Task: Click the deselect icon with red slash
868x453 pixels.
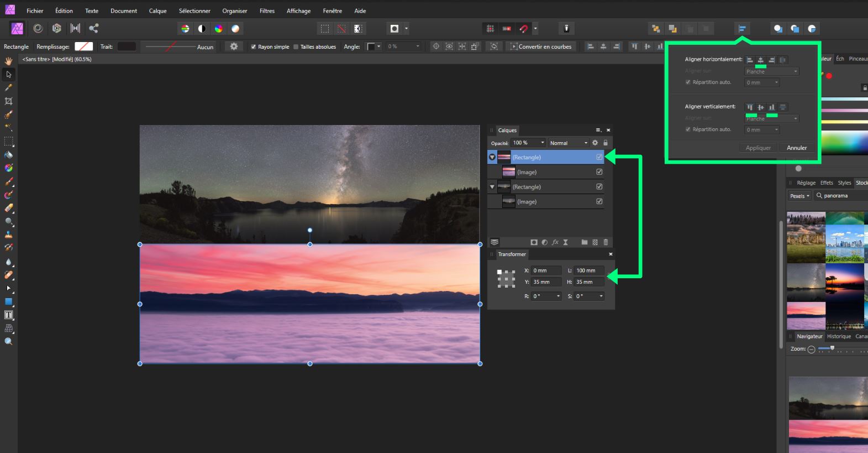Action: pos(341,29)
